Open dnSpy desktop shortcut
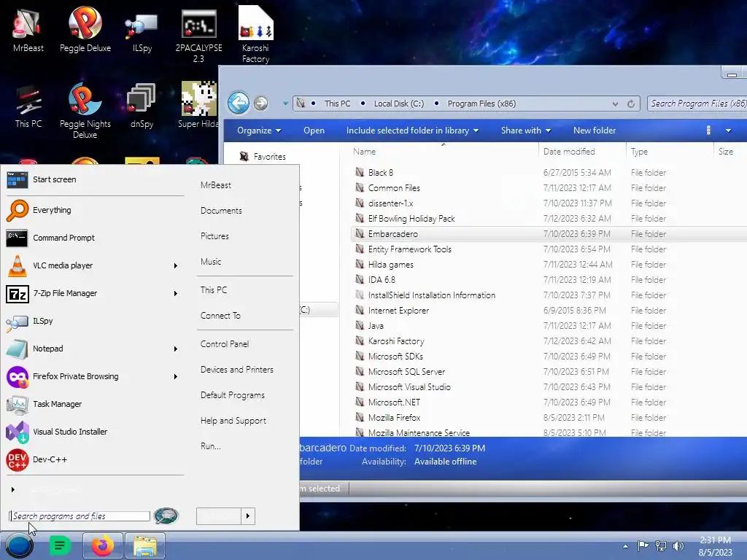This screenshot has height=560, width=747. (142, 106)
